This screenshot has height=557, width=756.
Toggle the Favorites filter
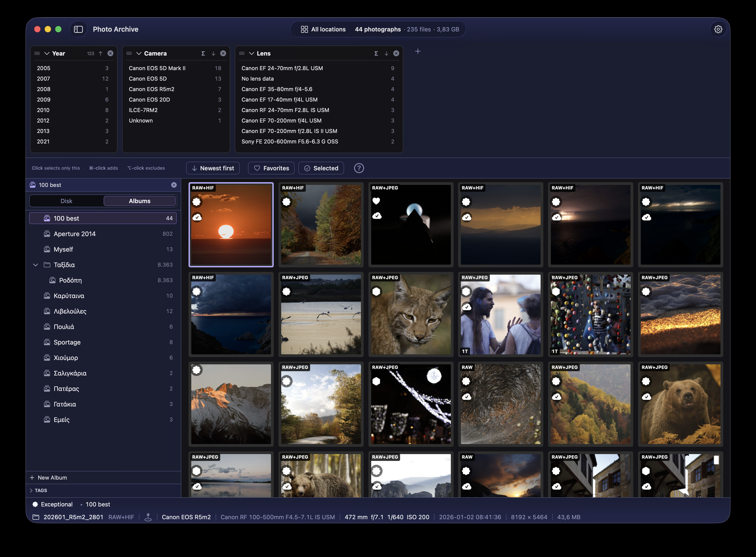pyautogui.click(x=271, y=168)
